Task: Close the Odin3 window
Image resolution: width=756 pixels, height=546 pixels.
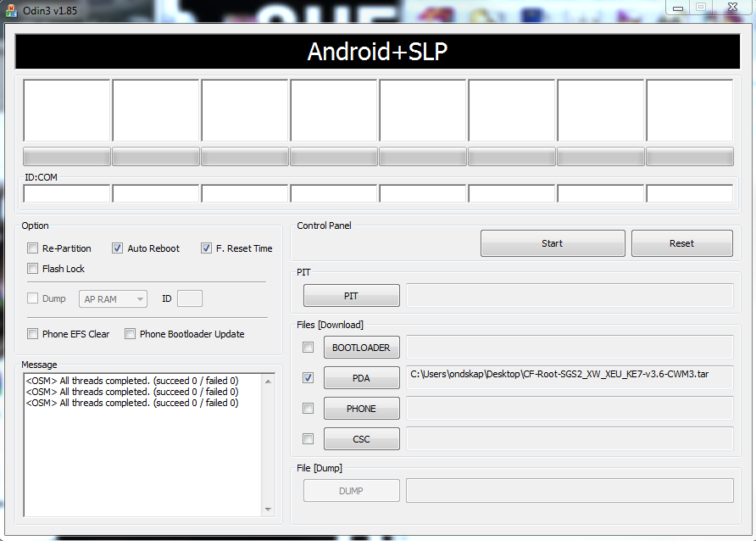Action: (733, 8)
